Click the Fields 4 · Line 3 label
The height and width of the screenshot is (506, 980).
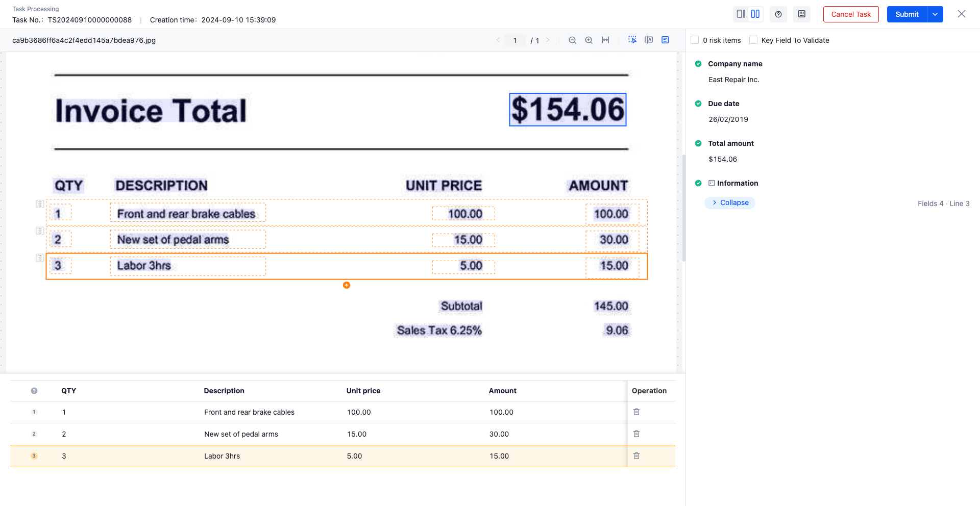pos(943,204)
